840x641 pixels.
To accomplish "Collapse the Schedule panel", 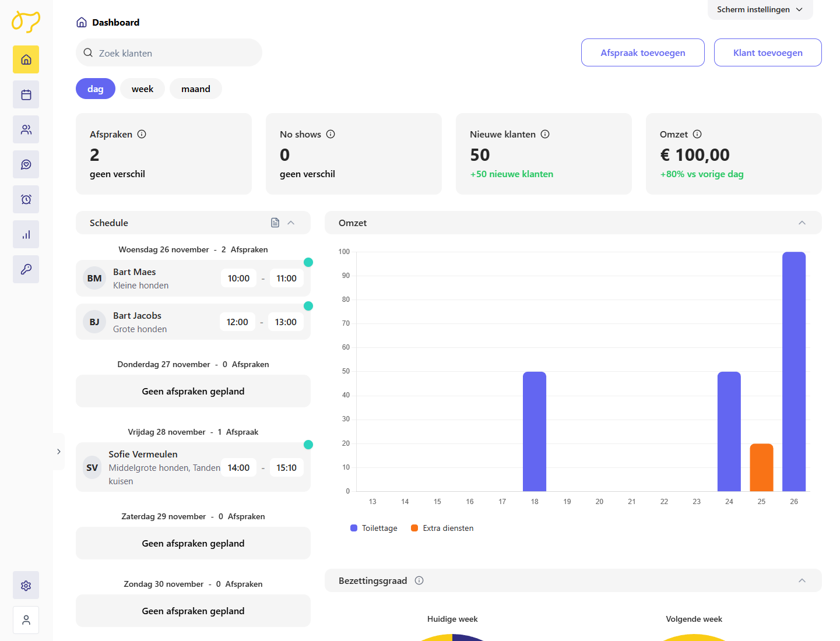I will [x=291, y=223].
